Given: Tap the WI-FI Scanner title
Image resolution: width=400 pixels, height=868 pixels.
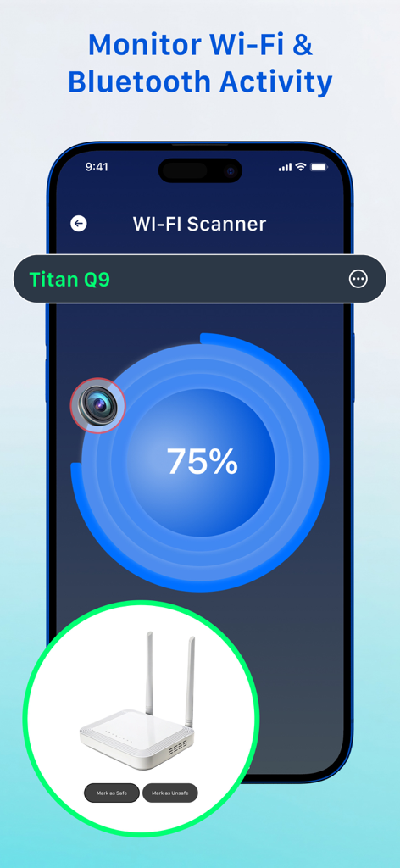Looking at the screenshot, I should click(x=199, y=224).
